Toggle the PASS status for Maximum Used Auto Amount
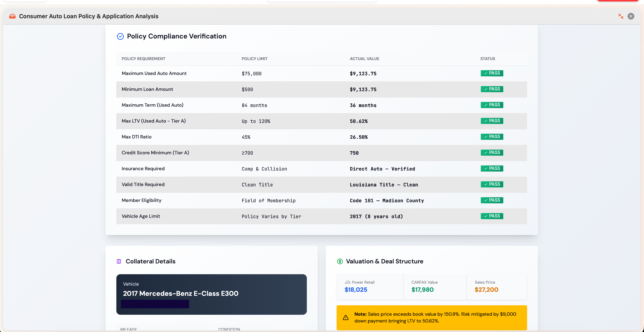The height and width of the screenshot is (332, 644). pos(492,73)
